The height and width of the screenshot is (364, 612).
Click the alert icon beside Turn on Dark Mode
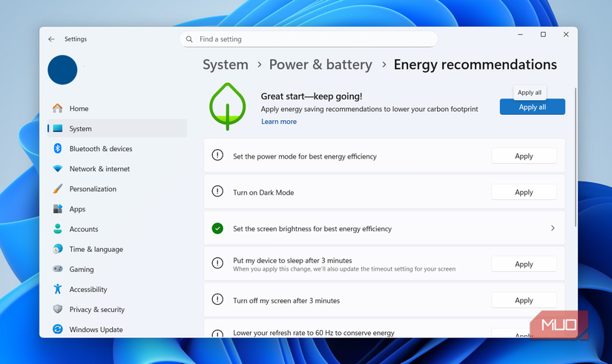click(x=217, y=191)
